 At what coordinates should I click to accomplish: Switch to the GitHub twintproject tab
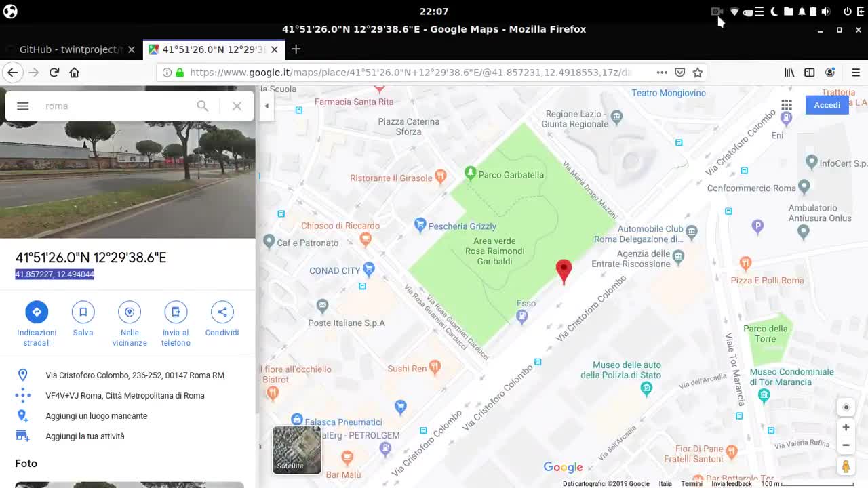71,49
